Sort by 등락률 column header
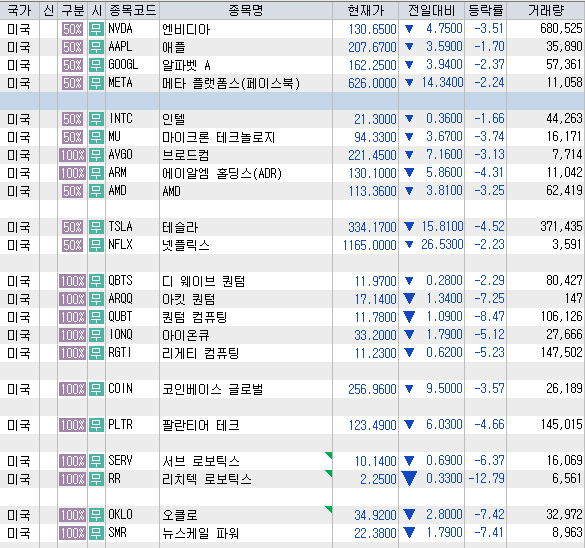This screenshot has width=585, height=548. click(485, 10)
